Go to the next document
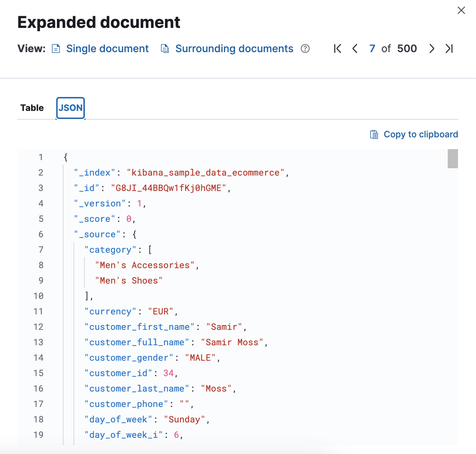 [432, 48]
